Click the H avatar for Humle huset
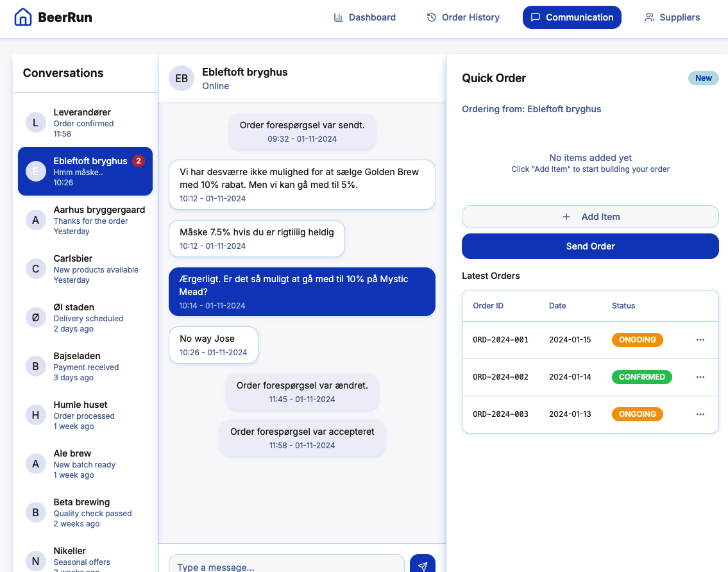 35,415
